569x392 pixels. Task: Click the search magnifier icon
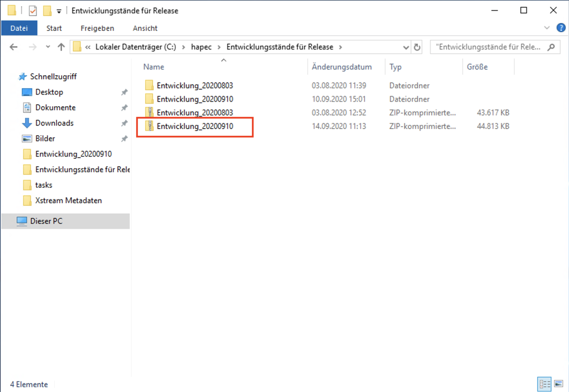(551, 47)
